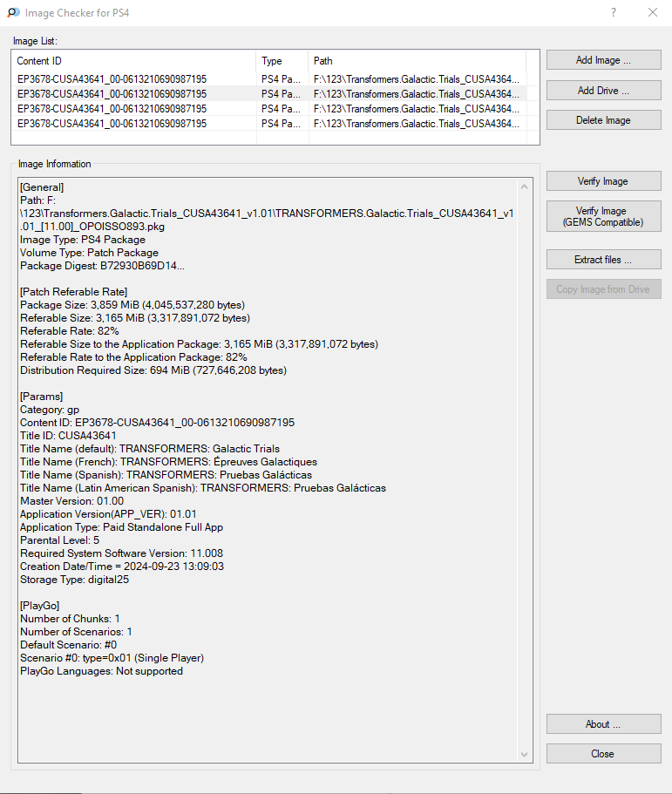Click the Volume Type: Patch Package line
Image resolution: width=672 pixels, height=794 pixels.
pos(89,253)
